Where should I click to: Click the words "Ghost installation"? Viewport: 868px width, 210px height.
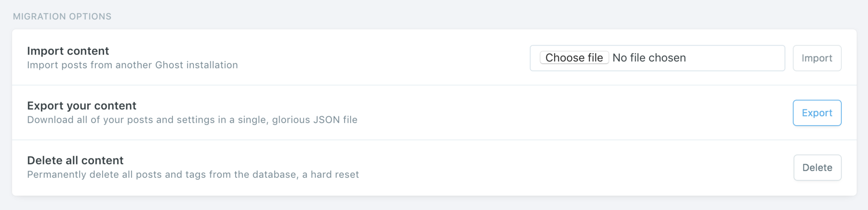(x=196, y=65)
